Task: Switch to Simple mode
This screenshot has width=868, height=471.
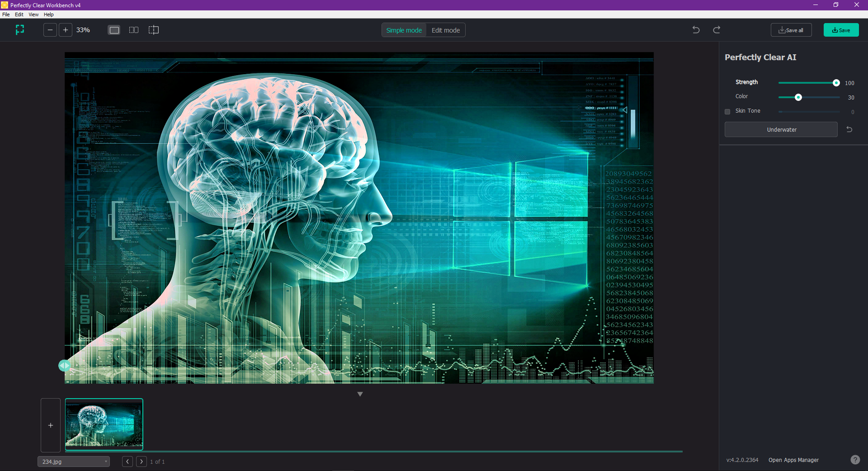Action: (x=404, y=30)
